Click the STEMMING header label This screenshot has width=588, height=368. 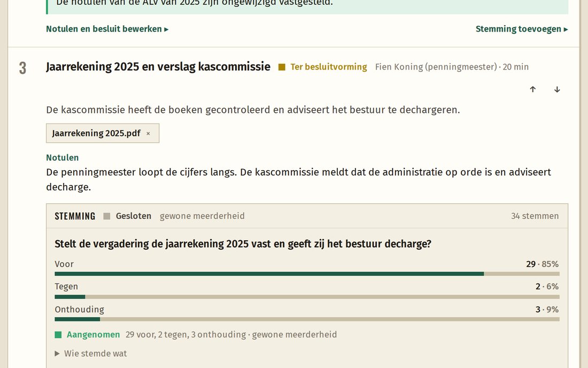coord(75,216)
